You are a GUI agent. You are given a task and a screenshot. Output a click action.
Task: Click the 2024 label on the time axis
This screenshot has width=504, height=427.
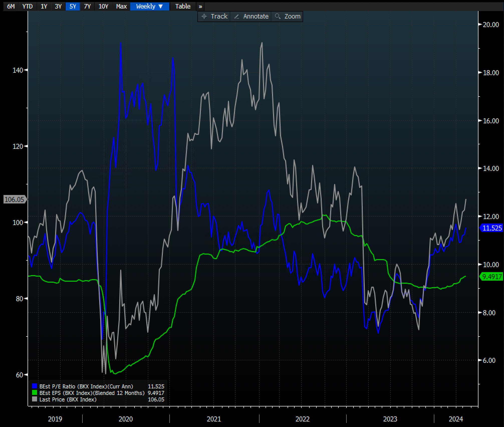tap(456, 419)
